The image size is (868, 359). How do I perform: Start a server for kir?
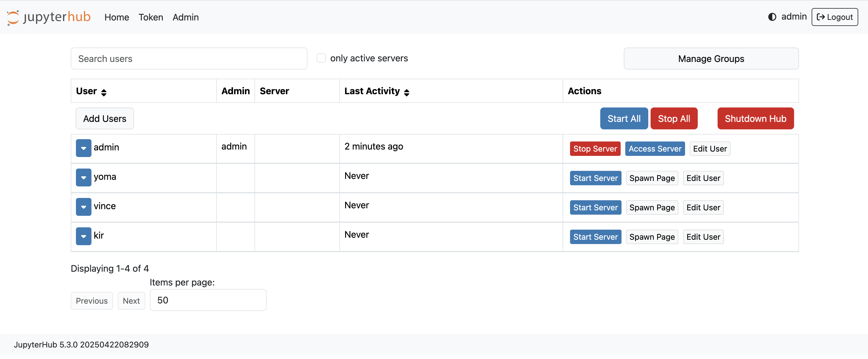(595, 237)
